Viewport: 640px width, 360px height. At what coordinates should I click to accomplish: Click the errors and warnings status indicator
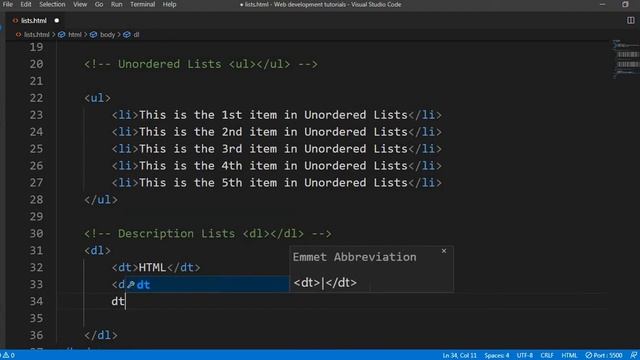[x=8, y=355]
